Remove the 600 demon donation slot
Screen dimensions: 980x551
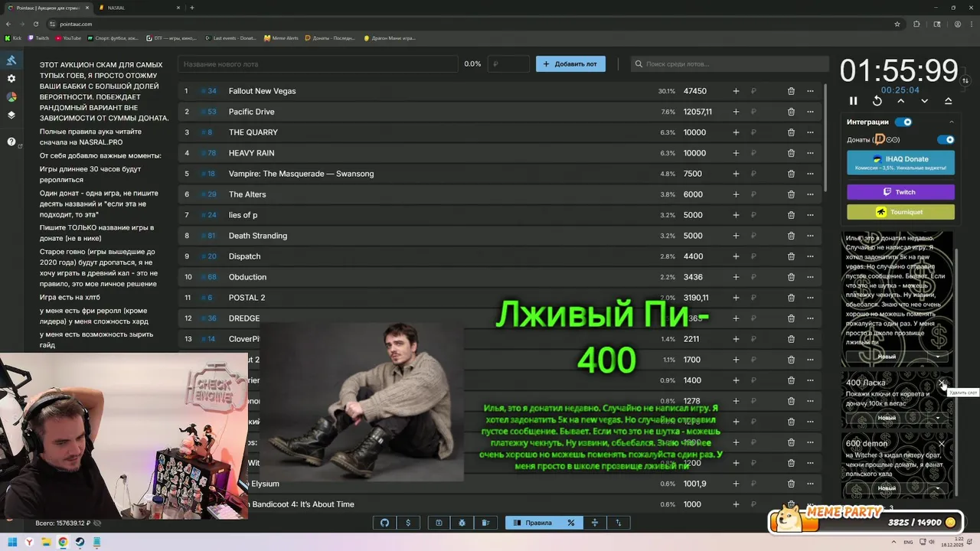pos(942,444)
